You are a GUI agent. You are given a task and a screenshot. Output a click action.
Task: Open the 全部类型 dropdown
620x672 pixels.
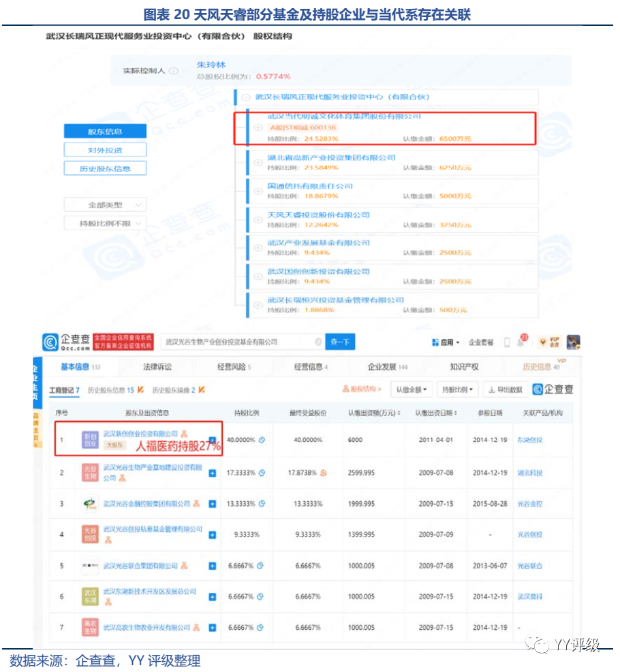click(105, 205)
